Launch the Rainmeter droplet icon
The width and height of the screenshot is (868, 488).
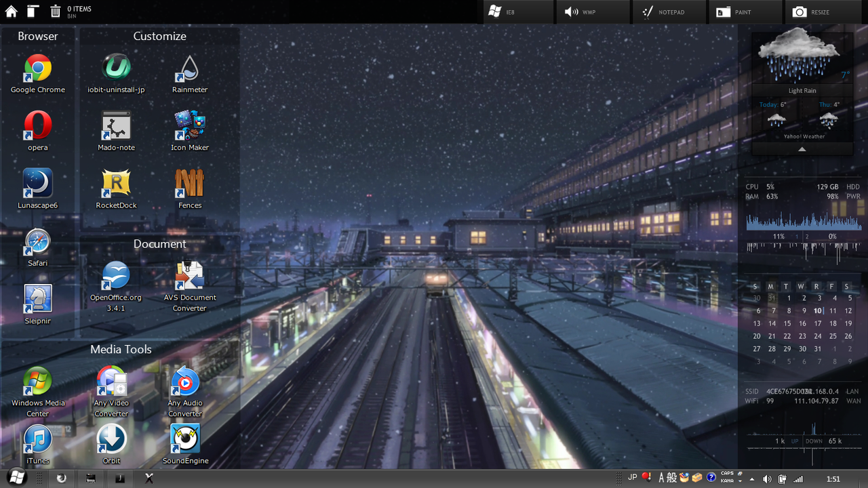coord(190,74)
